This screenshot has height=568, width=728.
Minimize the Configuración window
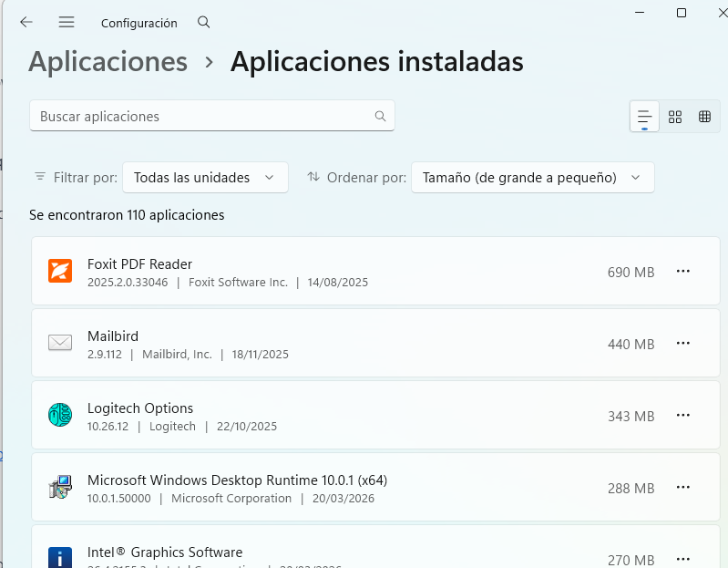point(640,13)
